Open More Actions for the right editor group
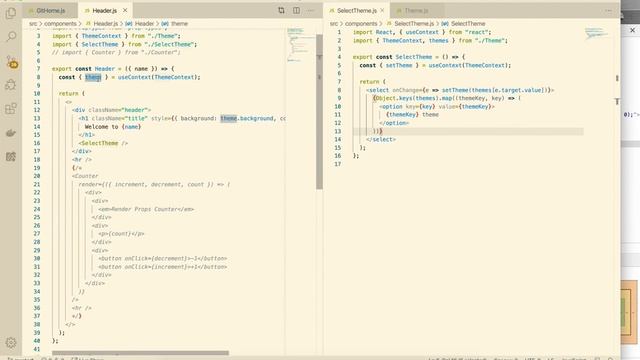The width and height of the screenshot is (640, 360). pyautogui.click(x=609, y=10)
